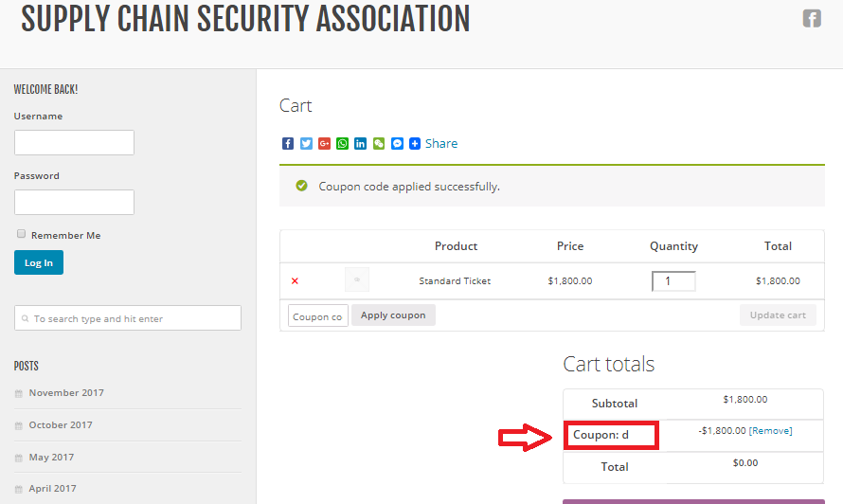Toggle the Remember Me checkbox
Viewport: 843px width, 504px height.
(21, 234)
